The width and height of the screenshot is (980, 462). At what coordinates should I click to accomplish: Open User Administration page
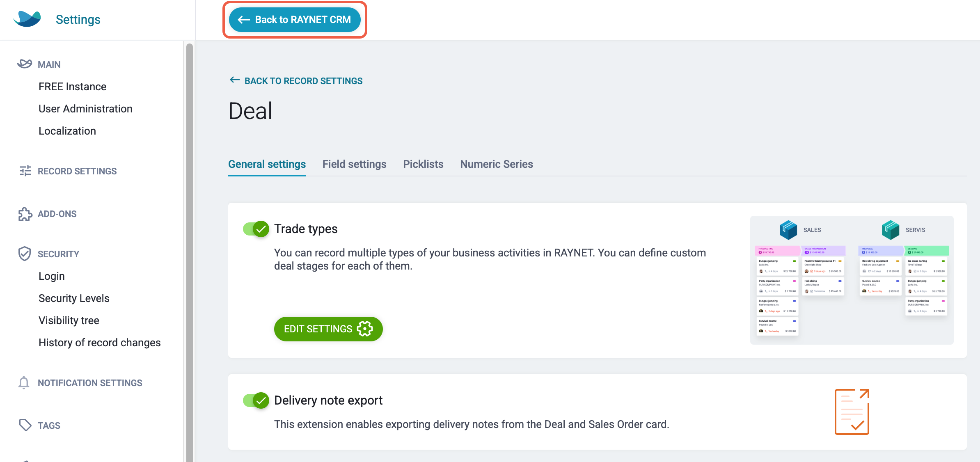click(85, 109)
